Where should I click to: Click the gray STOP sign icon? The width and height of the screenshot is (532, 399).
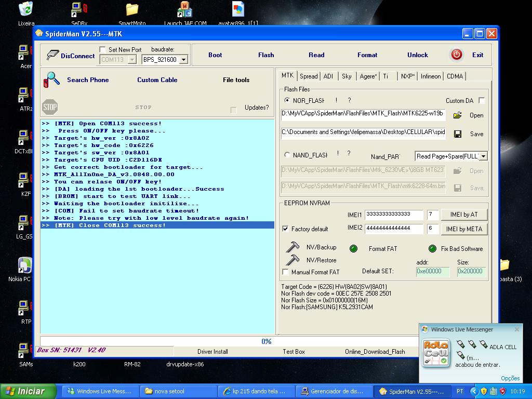pyautogui.click(x=50, y=107)
